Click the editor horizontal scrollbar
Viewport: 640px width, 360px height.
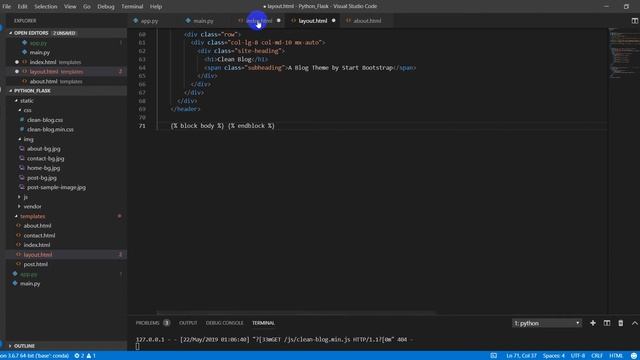coord(297,313)
